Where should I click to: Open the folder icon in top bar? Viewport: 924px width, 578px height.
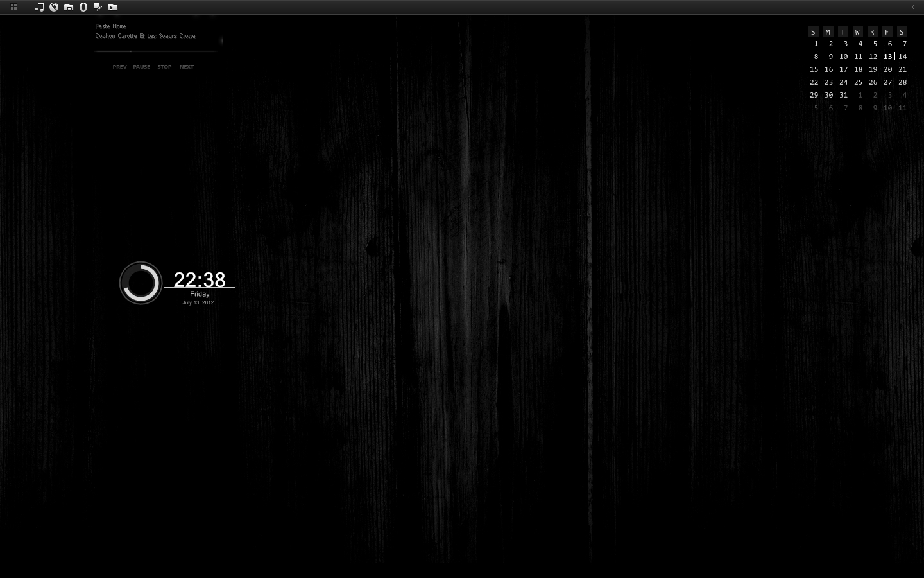[x=113, y=7]
